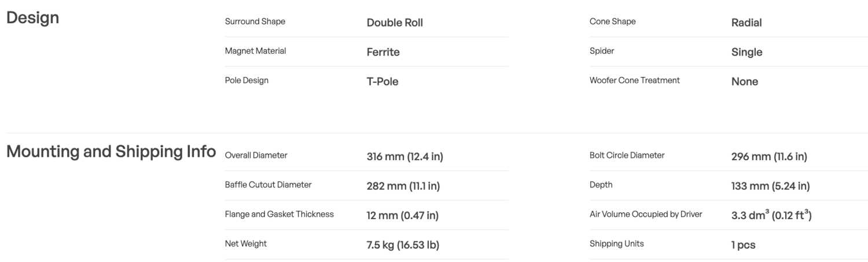Click the 282 mm (11.1 in) value
868x262 pixels.
tap(403, 186)
